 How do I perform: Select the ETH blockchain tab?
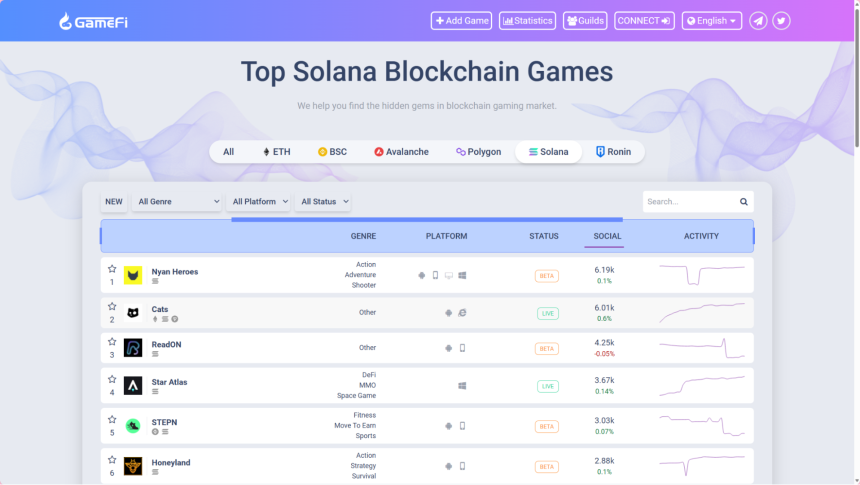277,152
